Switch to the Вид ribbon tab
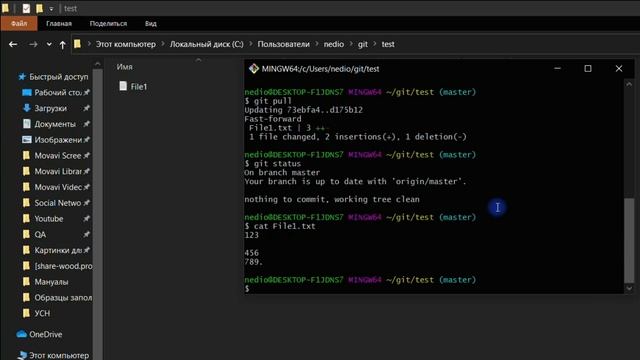Viewport: 640px width, 360px height. pos(151,24)
